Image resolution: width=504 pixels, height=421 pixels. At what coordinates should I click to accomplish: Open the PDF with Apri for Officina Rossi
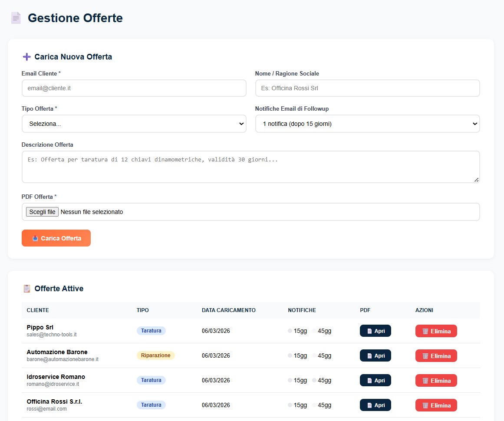[x=375, y=405]
